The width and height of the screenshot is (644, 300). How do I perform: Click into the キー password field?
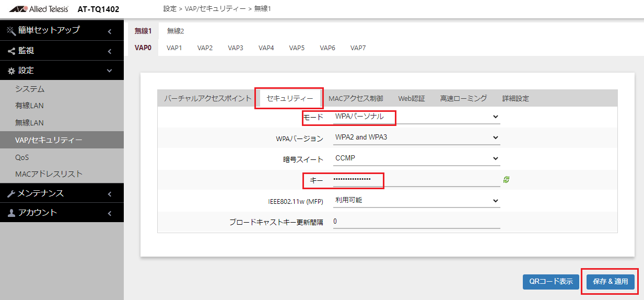coord(416,179)
